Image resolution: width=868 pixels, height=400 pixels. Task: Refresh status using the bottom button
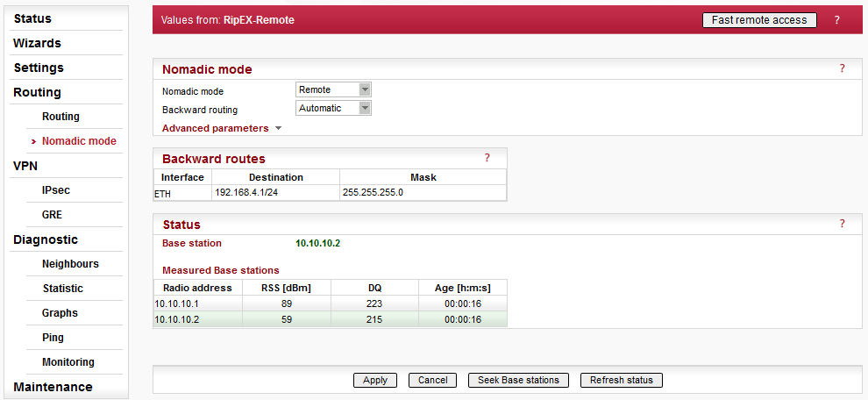[621, 380]
